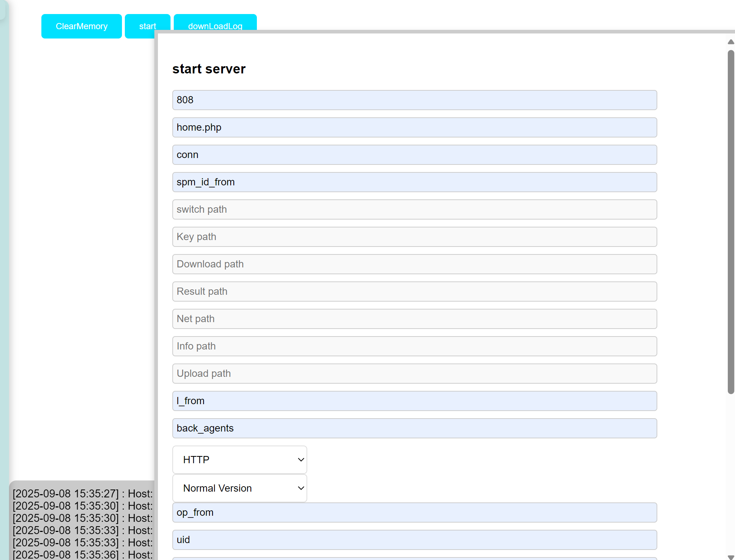Screen dimensions: 735x560
Task: Click the scrollbar down arrow
Action: [731, 557]
